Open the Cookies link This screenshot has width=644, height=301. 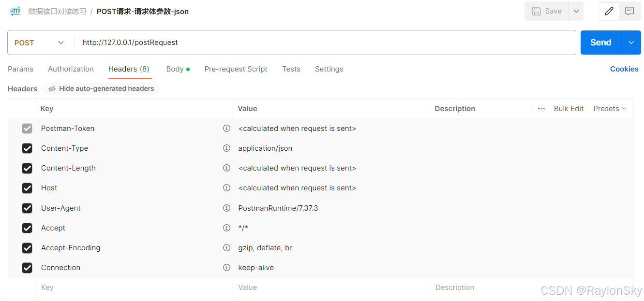[624, 69]
